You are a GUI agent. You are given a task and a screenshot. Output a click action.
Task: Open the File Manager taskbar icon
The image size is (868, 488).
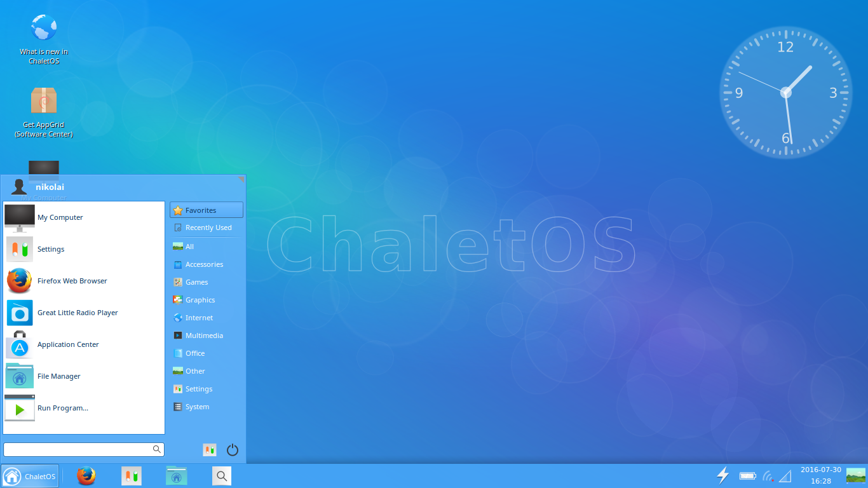[x=177, y=476]
